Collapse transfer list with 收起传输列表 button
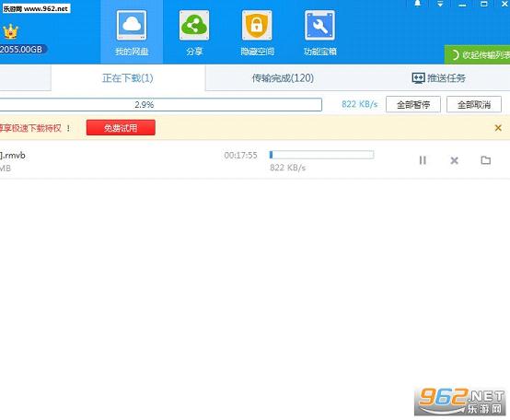 click(x=478, y=54)
